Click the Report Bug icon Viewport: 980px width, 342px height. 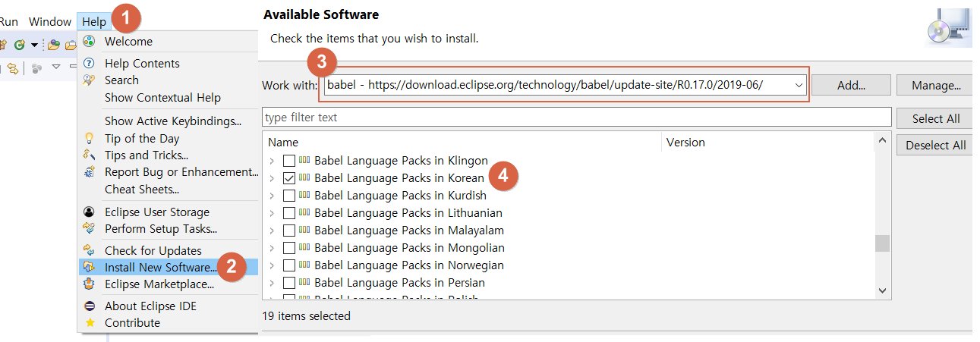point(90,172)
